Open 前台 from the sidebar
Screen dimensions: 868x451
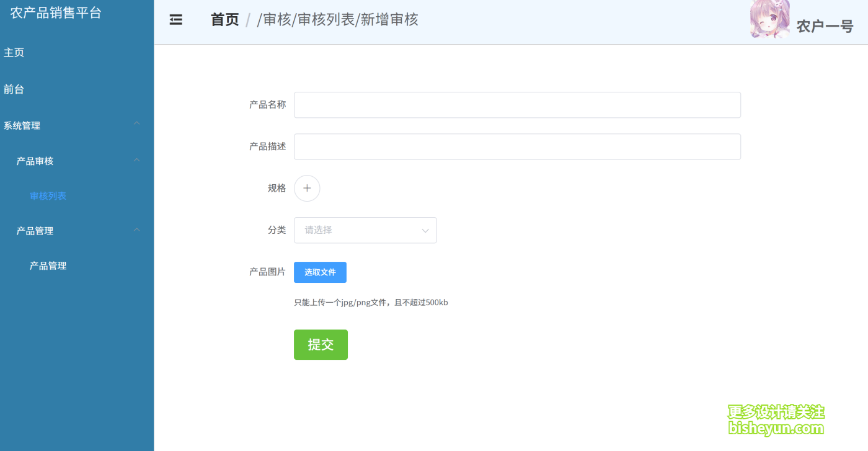[14, 89]
